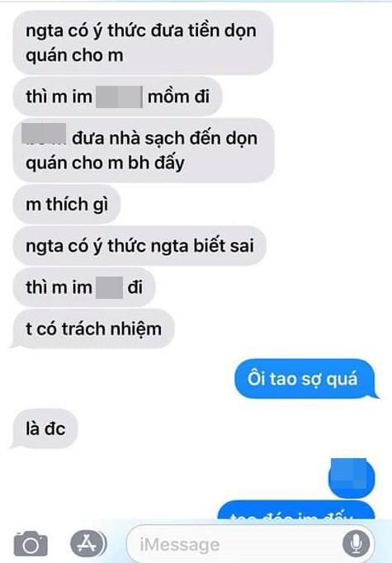This screenshot has width=392, height=563.
Task: Click the gray censor block before 'mồm đi'
Action: pos(119,97)
